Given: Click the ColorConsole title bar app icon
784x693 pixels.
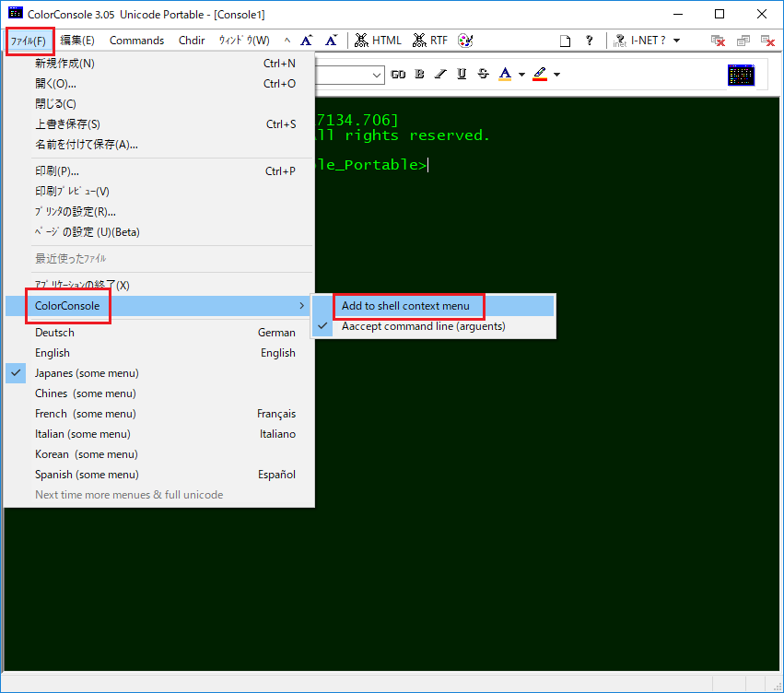Looking at the screenshot, I should coord(16,13).
